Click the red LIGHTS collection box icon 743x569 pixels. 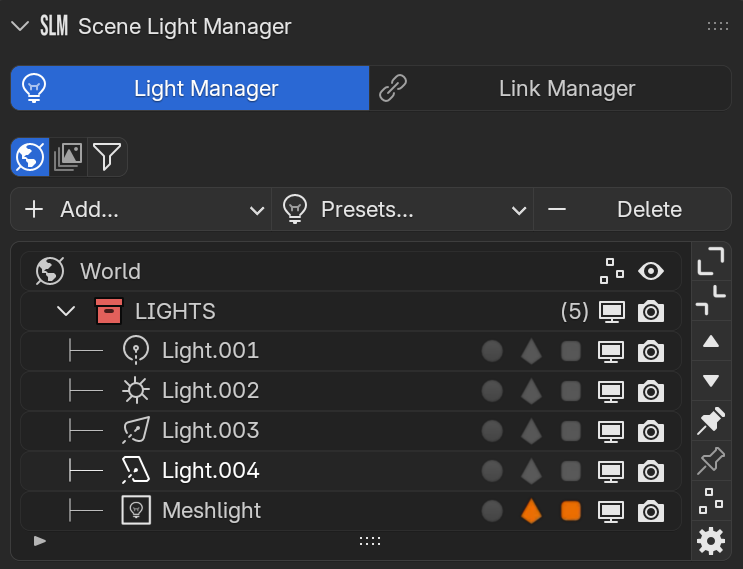click(109, 311)
